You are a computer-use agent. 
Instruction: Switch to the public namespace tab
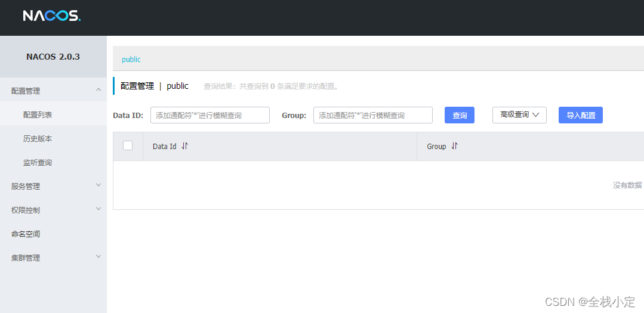[x=131, y=60]
